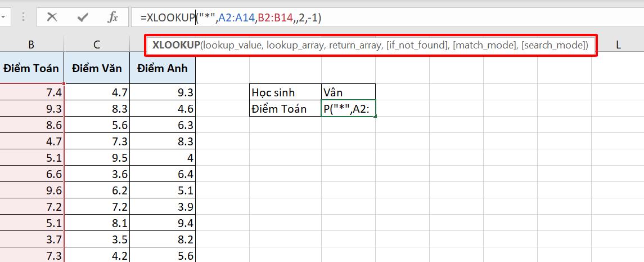644x262 pixels.
Task: Select the cell containing Vân
Action: coord(348,92)
